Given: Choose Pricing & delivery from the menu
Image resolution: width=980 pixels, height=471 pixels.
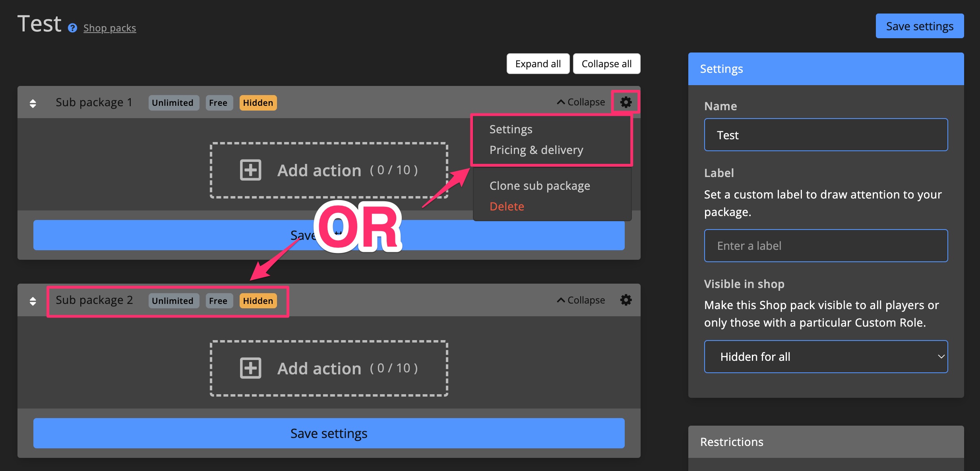Looking at the screenshot, I should click(536, 150).
